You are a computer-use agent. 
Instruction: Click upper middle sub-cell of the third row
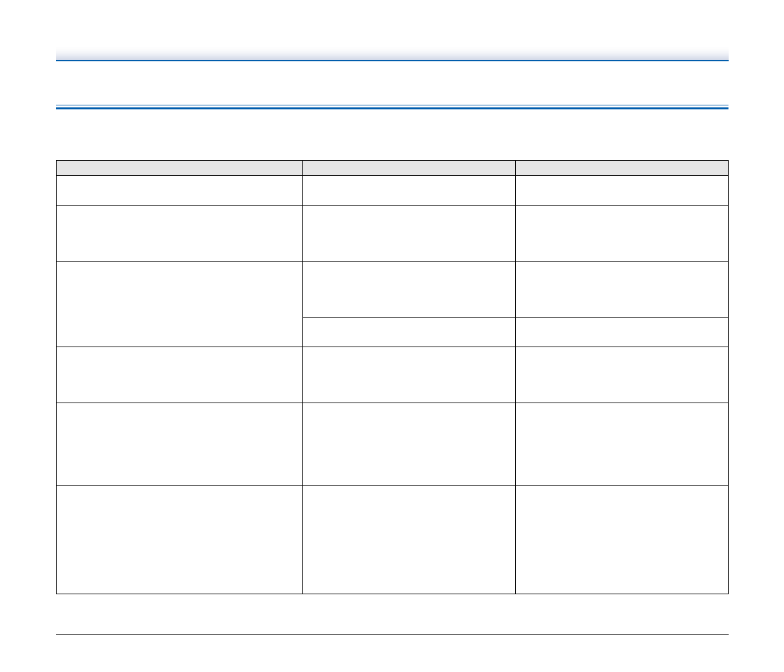coord(408,289)
